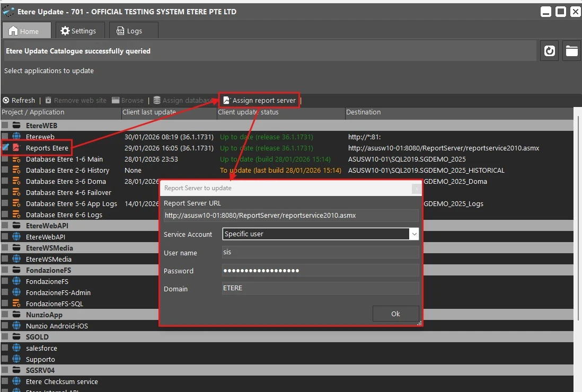Screen dimensions: 582x392
Task: Click Refresh in the toolbar
Action: [19, 100]
